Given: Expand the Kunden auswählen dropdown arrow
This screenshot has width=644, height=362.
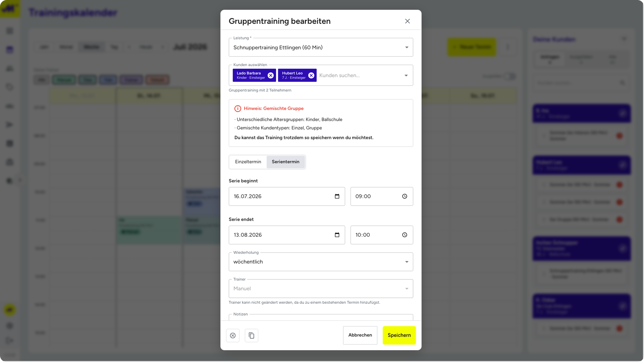Looking at the screenshot, I should (406, 75).
